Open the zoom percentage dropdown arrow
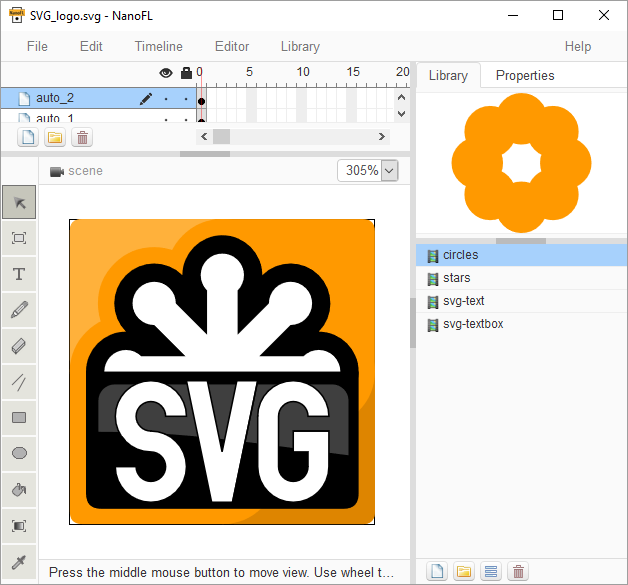The image size is (628, 585). pos(389,171)
